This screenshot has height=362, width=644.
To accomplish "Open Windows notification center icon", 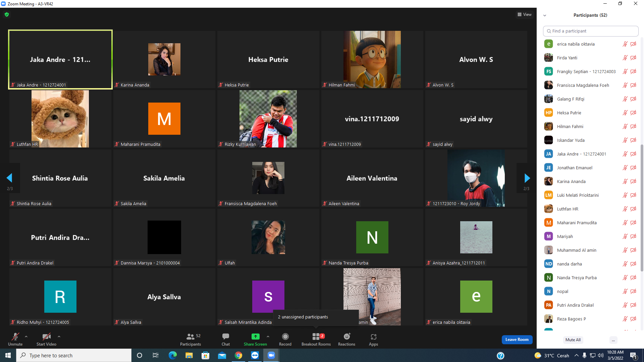I will tap(634, 356).
